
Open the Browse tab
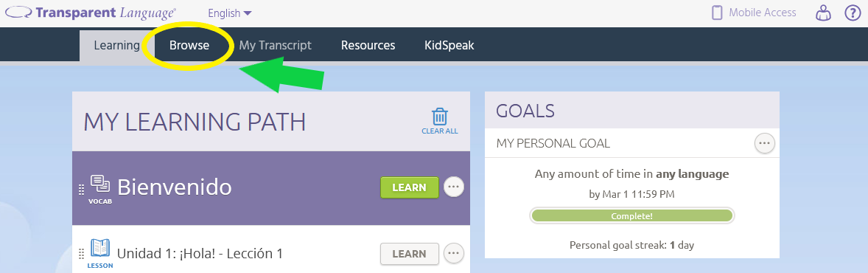click(x=189, y=46)
